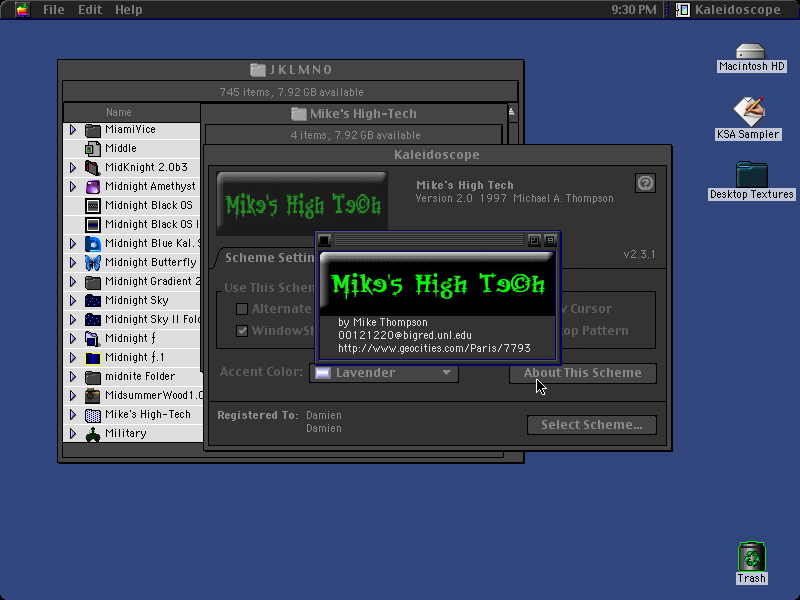Select the Midnight Black OS scheme icon
800x600 pixels.
(92, 206)
